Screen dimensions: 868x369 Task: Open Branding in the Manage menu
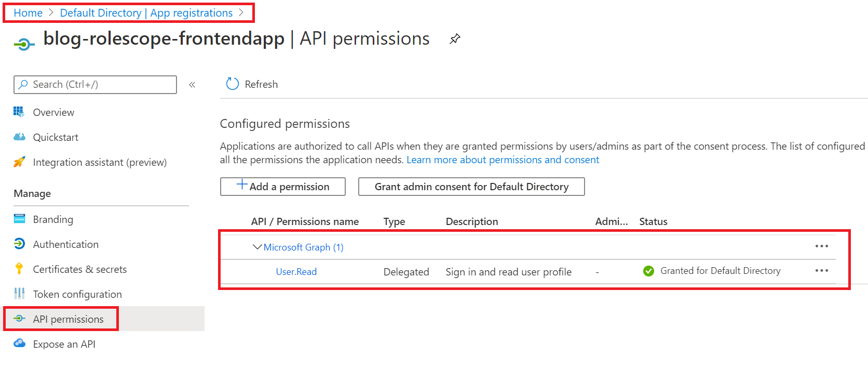pyautogui.click(x=53, y=219)
